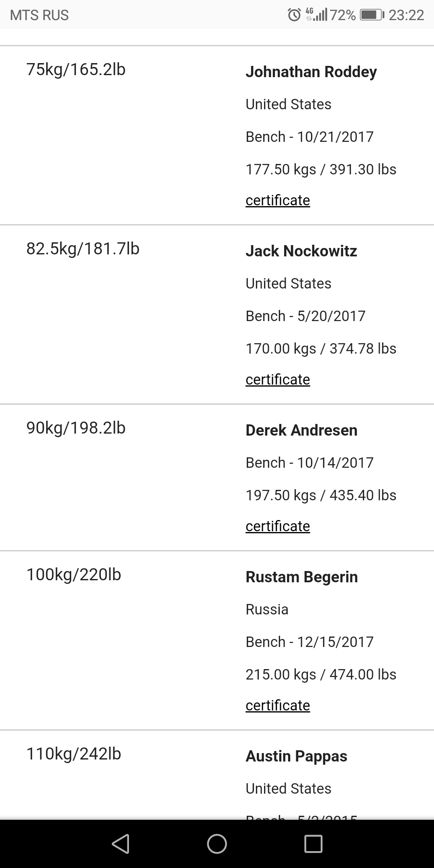
Task: Tap the battery status icon
Action: tap(372, 15)
